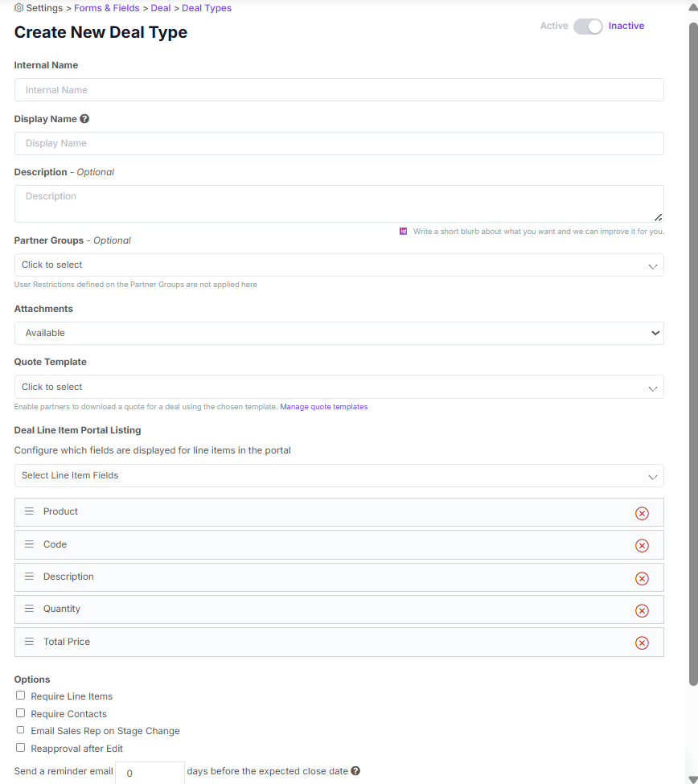Enable Reapproval after Edit checkbox
This screenshot has width=698, height=784.
coord(20,748)
